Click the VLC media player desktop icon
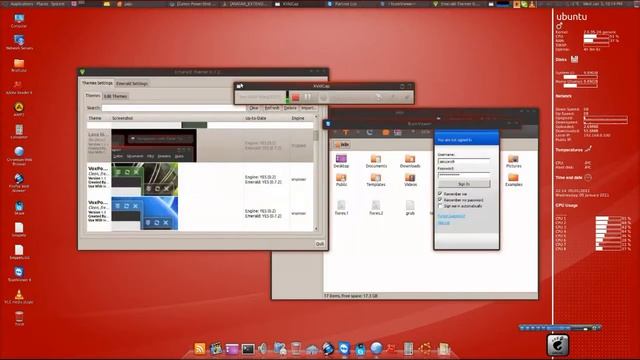This screenshot has width=640, height=360. [x=19, y=297]
